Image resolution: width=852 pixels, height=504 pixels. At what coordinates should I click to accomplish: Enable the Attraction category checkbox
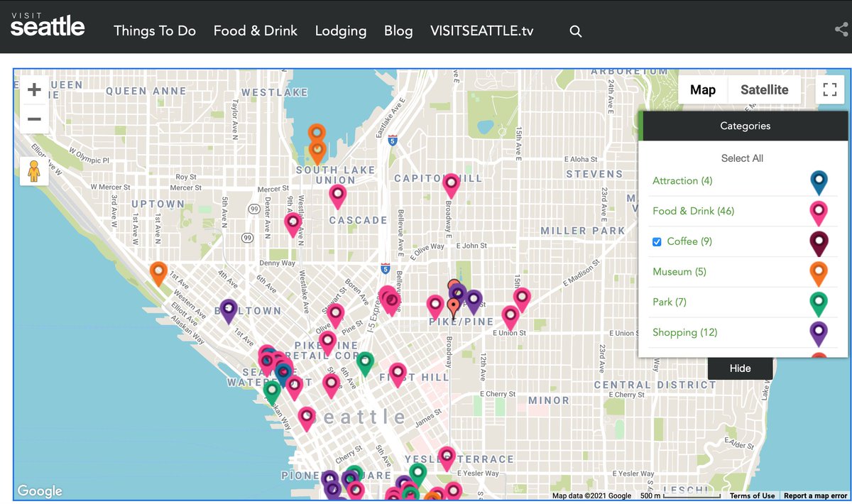pos(656,181)
